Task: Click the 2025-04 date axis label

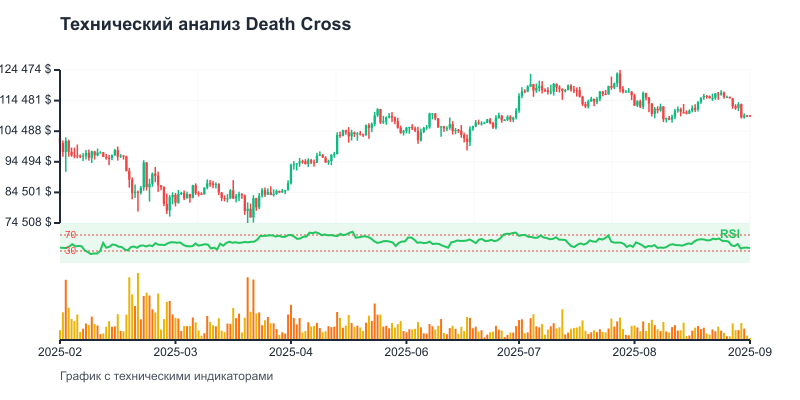Action: click(x=292, y=352)
